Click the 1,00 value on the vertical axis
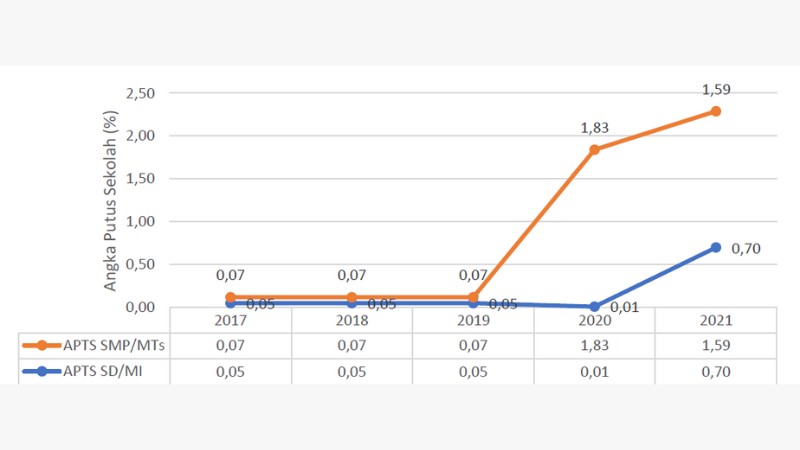Viewport: 800px width, 450px height. [x=140, y=221]
